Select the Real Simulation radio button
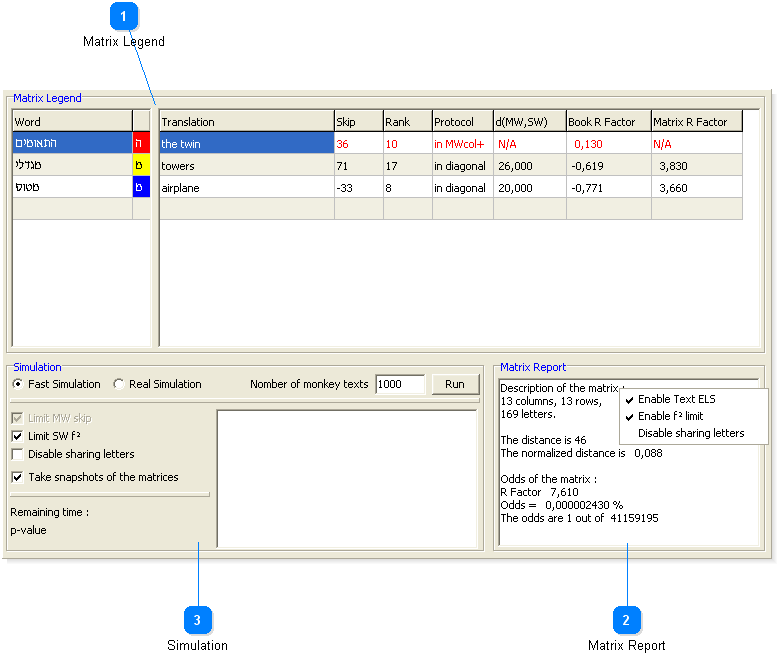 click(x=119, y=384)
